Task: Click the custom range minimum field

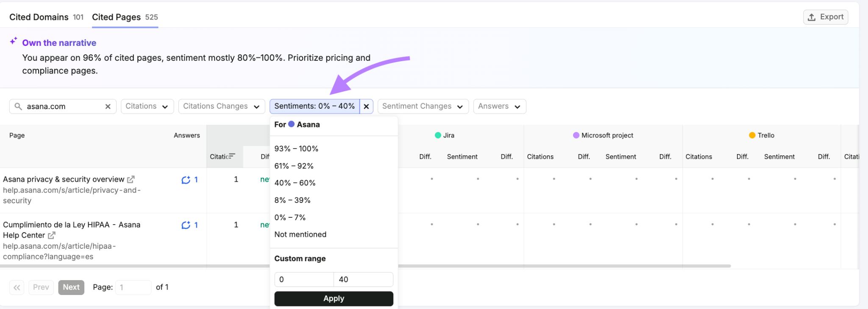Action: click(304, 279)
